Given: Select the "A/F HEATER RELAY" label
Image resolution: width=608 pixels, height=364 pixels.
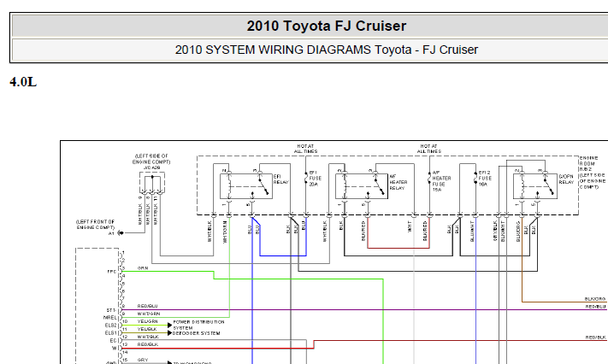Looking at the screenshot, I should click(x=398, y=182).
